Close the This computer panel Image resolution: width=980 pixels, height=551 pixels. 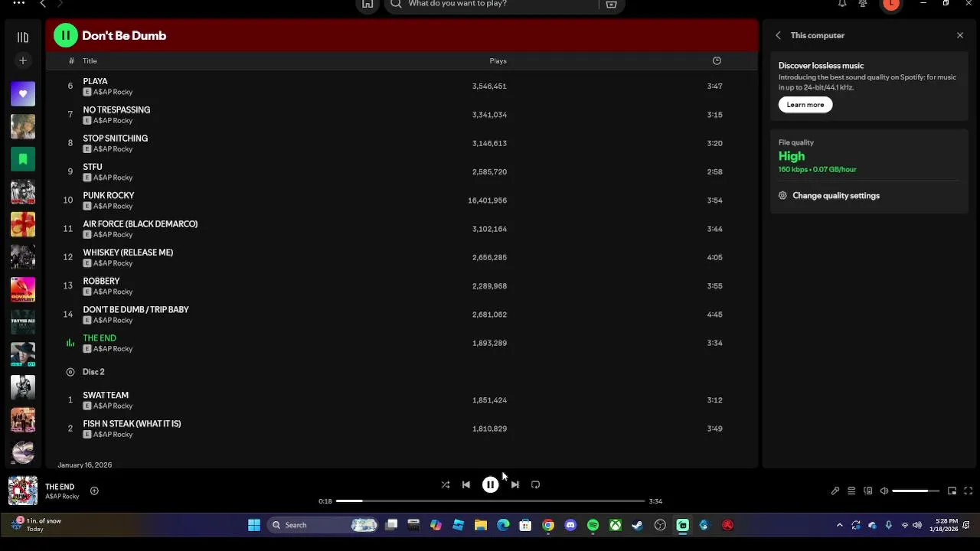(960, 35)
